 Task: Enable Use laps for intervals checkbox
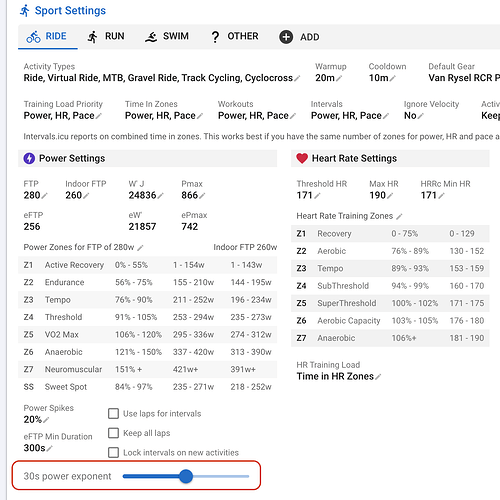tap(113, 414)
